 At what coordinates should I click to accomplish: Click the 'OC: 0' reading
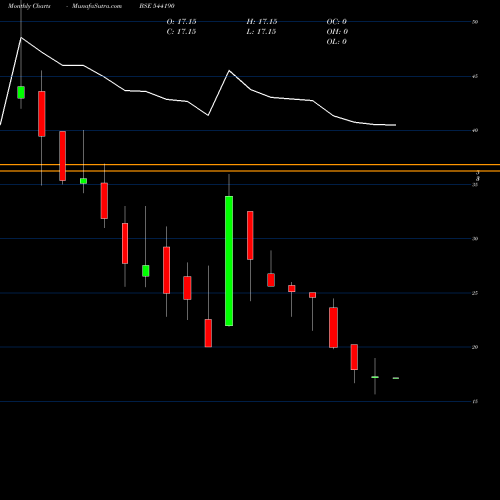337,22
